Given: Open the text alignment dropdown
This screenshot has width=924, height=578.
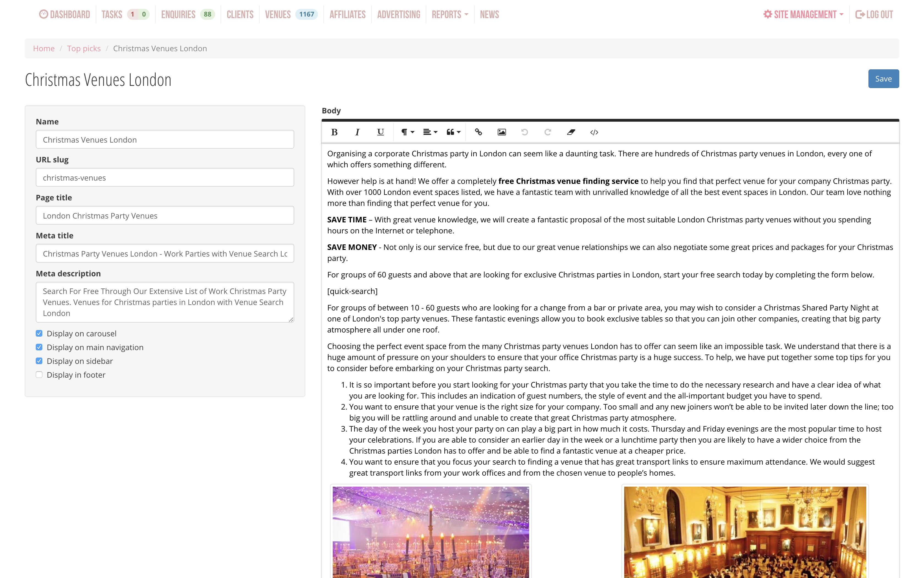Looking at the screenshot, I should coord(430,132).
